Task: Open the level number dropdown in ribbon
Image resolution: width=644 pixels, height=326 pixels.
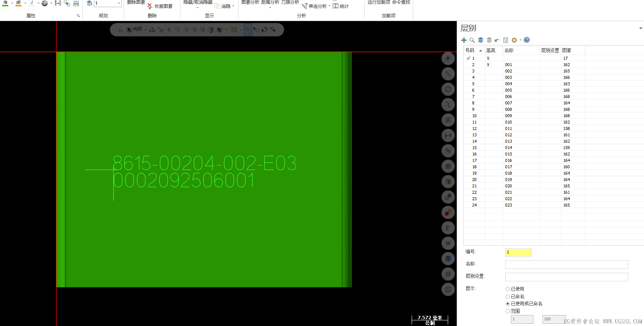Action: click(119, 3)
